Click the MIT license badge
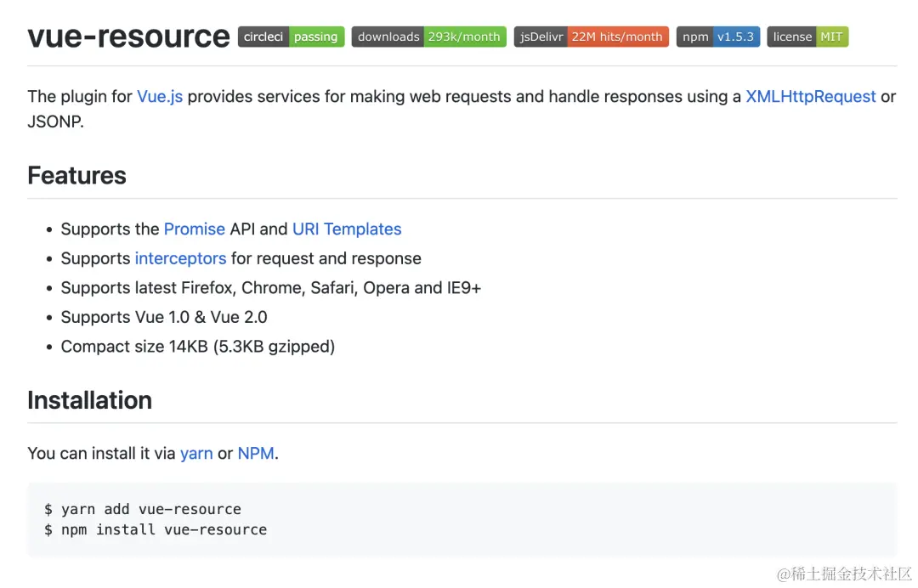This screenshot has height=588, width=918. tap(807, 37)
